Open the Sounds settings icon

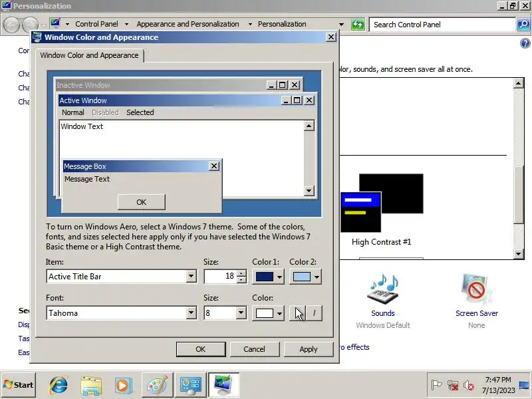point(383,289)
